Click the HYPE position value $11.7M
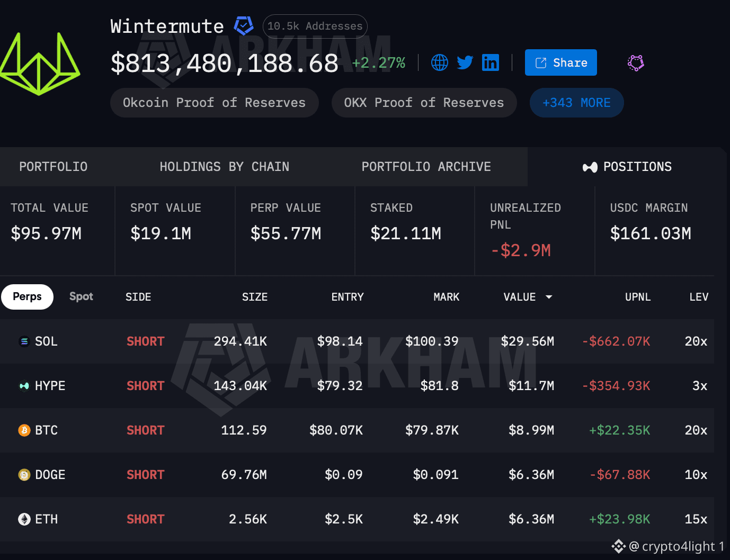Screen dimensions: 730x560 coord(531,386)
